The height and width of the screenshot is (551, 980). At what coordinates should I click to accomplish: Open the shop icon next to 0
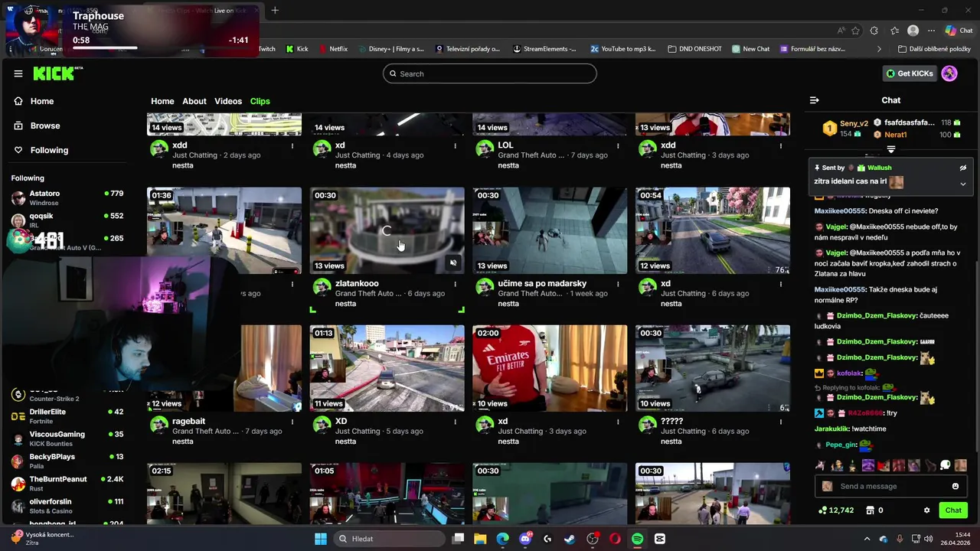[x=870, y=510]
